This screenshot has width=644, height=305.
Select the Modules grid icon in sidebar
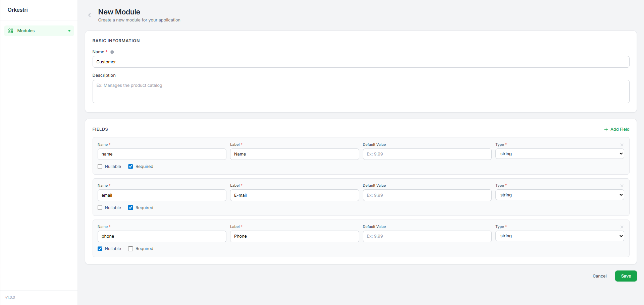[11, 30]
